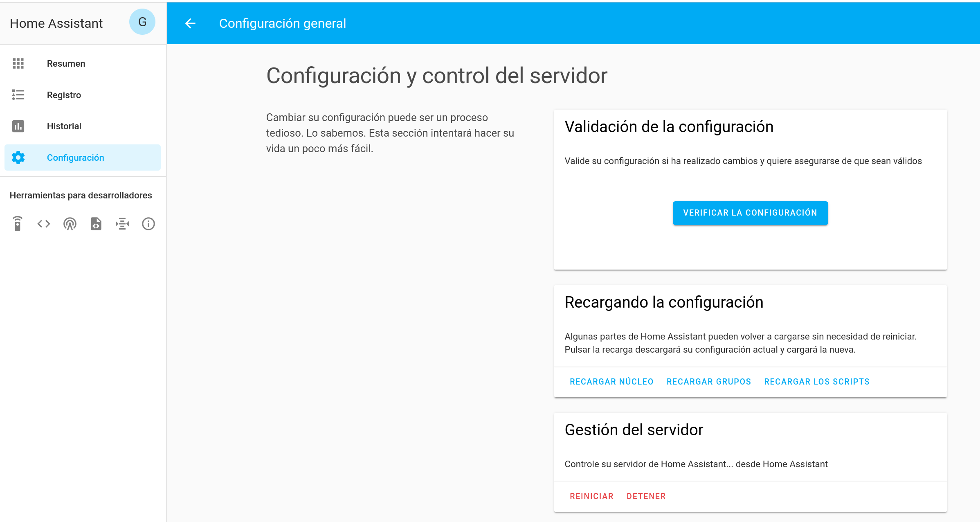Open the user profile avatar G

tap(142, 22)
